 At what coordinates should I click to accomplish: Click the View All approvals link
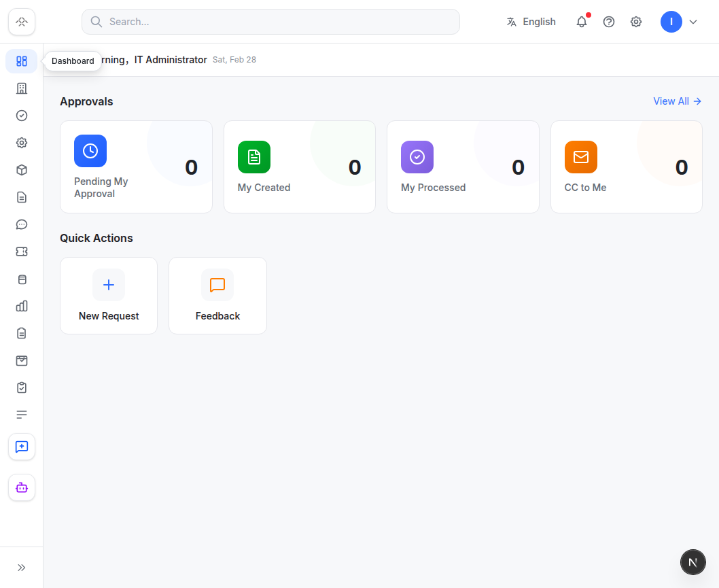[x=678, y=101]
